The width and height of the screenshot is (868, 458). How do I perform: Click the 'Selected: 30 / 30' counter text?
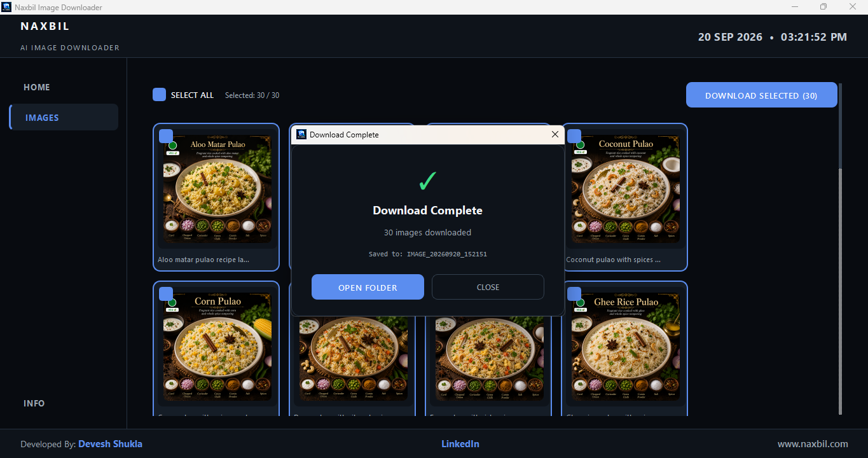click(x=252, y=95)
